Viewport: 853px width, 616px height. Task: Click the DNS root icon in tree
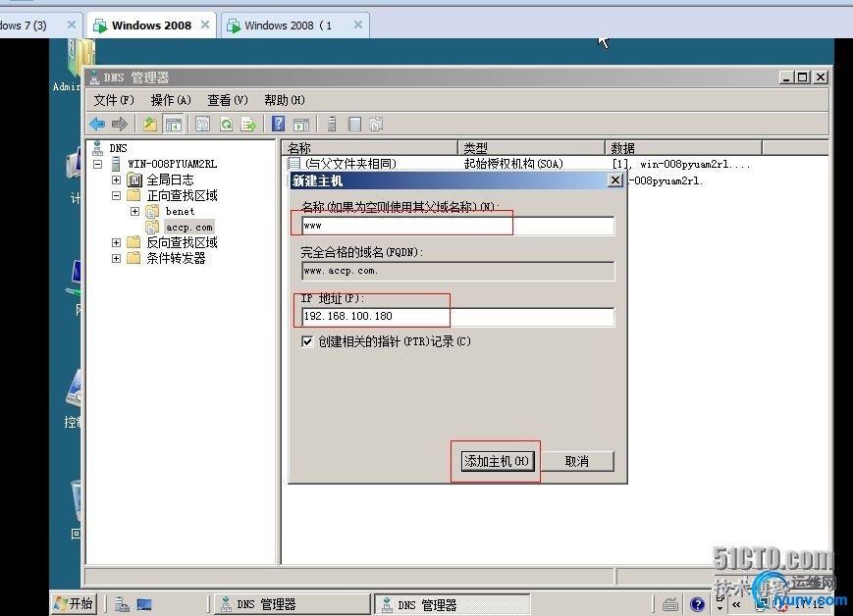click(x=98, y=148)
